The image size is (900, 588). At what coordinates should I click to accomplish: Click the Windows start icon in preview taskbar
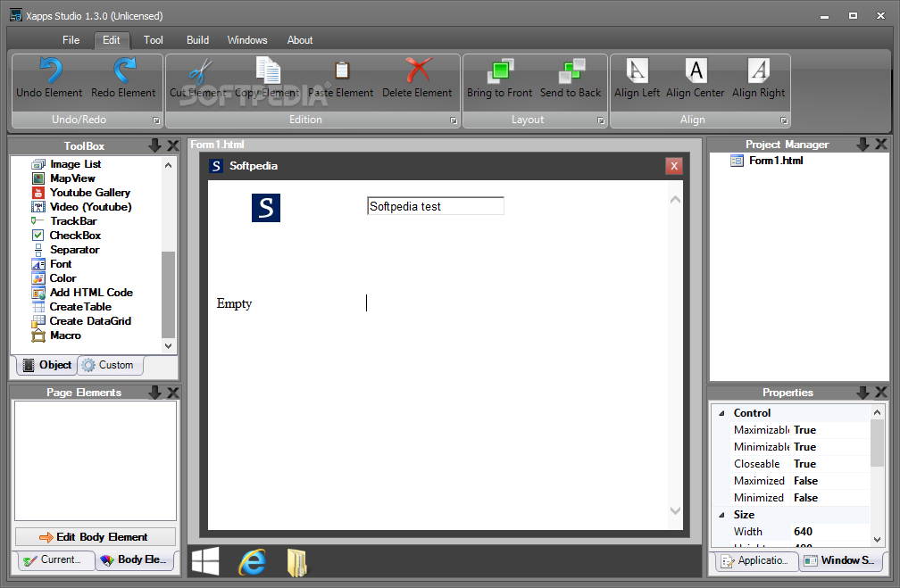[x=205, y=561]
